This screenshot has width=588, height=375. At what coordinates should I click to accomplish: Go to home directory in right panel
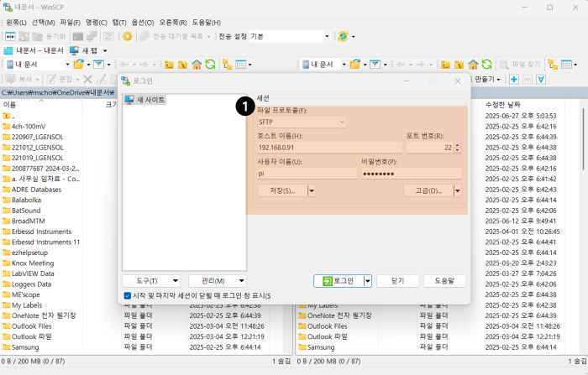(x=473, y=65)
